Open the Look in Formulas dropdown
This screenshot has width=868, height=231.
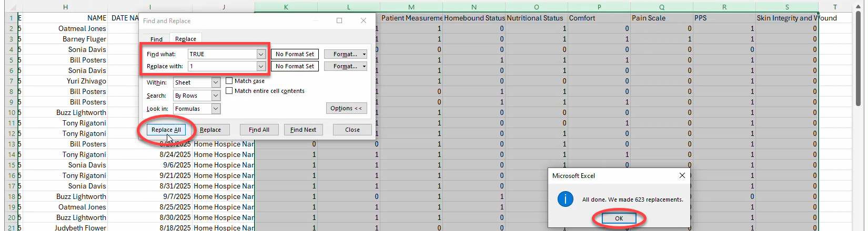point(216,109)
